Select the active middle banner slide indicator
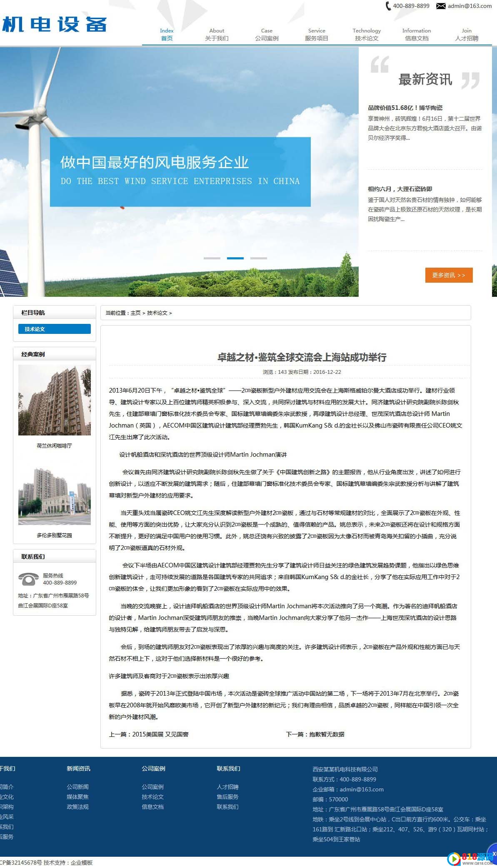Image resolution: width=497 pixels, height=868 pixels. pos(235,258)
